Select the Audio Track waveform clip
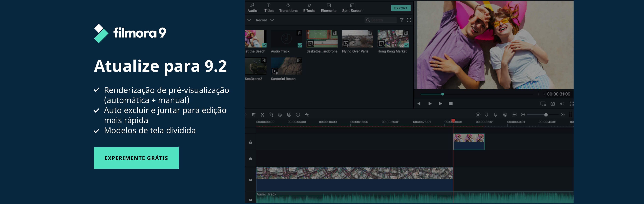Screen dimensions: 644x204 (415, 197)
